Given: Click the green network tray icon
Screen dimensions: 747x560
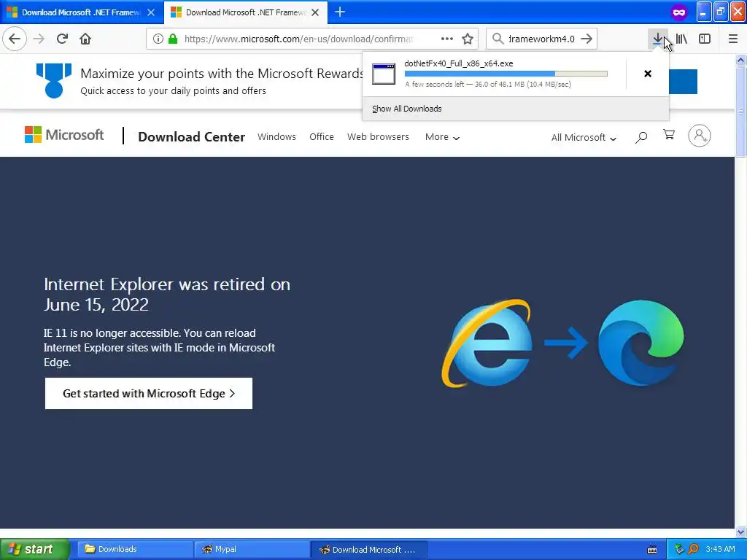Looking at the screenshot, I should (679, 549).
